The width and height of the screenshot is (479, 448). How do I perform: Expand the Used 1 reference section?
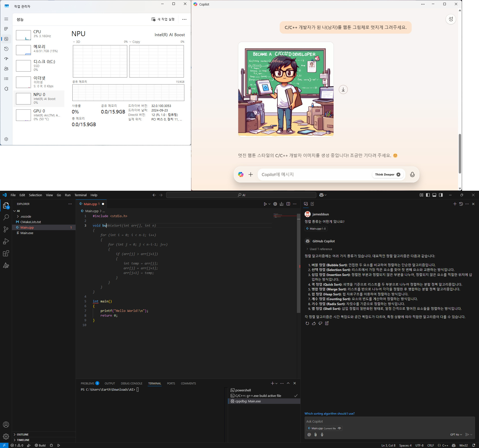[319, 249]
